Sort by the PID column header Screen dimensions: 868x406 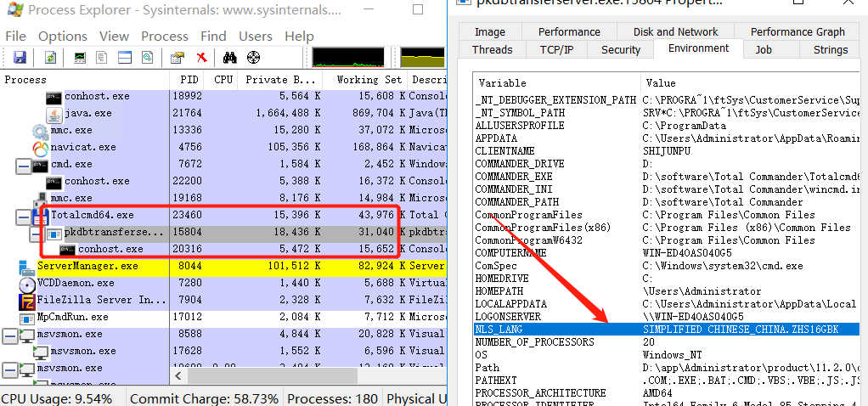pos(187,80)
